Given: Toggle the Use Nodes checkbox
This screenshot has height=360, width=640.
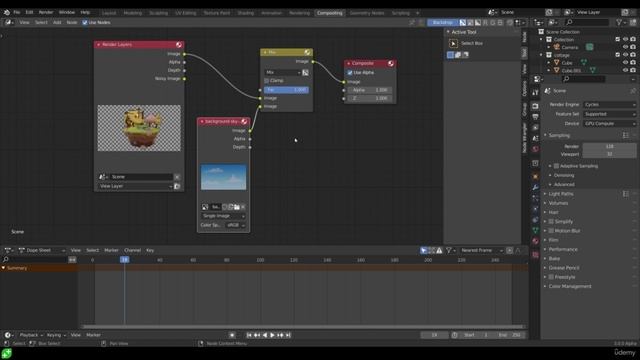Looking at the screenshot, I should point(85,22).
